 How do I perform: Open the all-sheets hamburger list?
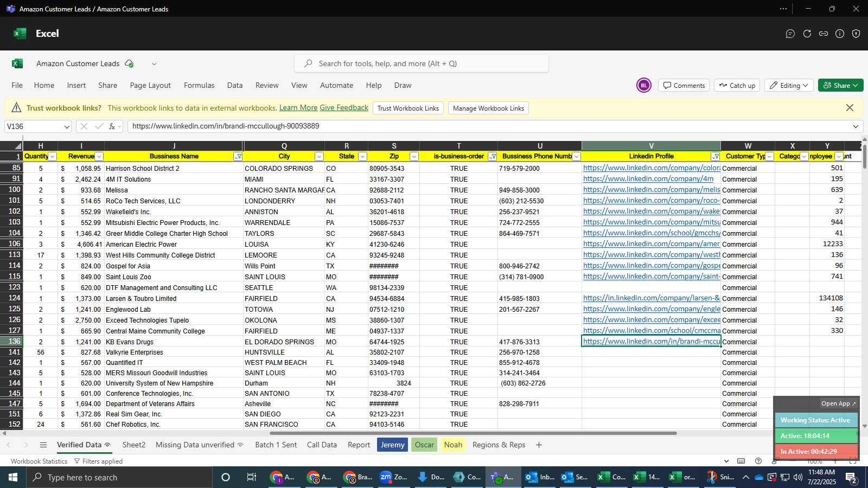43,445
